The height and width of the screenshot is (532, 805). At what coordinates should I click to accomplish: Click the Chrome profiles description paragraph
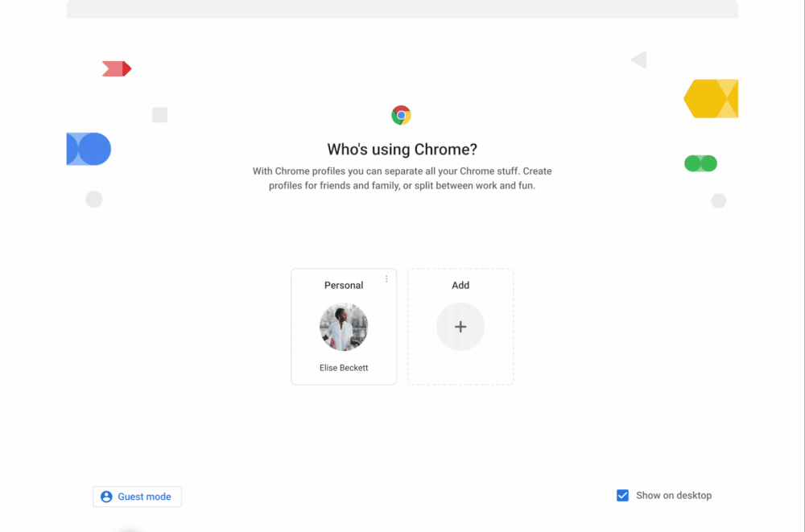[402, 178]
